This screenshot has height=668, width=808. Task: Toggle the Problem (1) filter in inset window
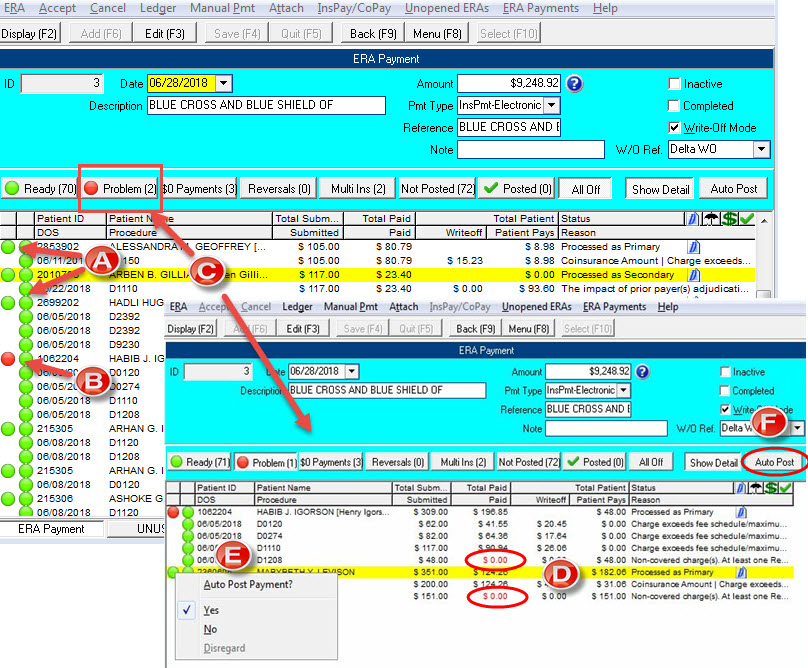click(x=266, y=462)
